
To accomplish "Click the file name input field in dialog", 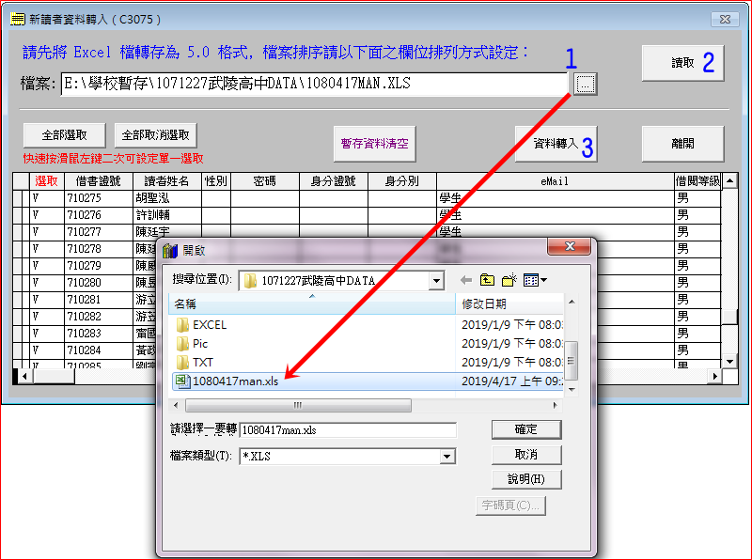I will click(x=348, y=430).
